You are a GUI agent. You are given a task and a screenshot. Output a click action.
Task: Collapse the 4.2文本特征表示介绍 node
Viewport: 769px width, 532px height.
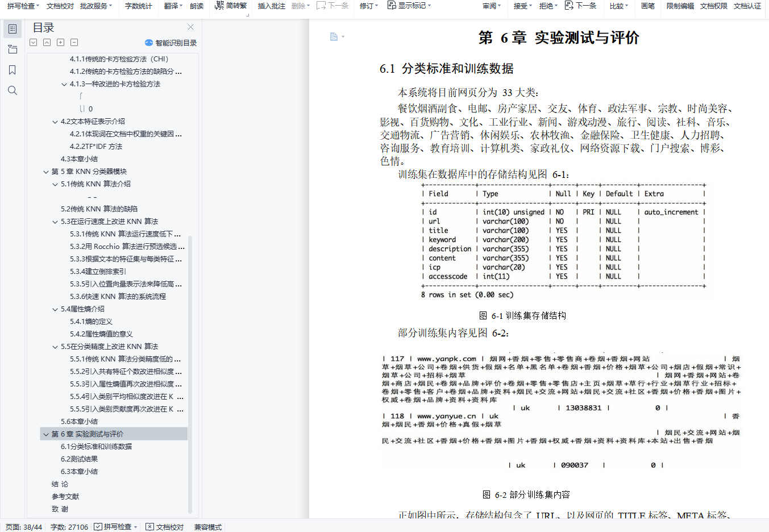tap(55, 122)
